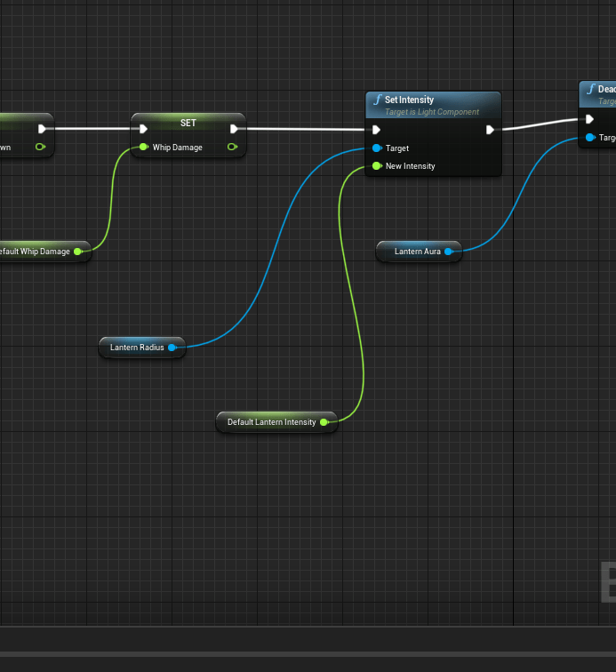Select the Default Whip Damage variable node
This screenshot has width=616, height=672.
point(36,252)
